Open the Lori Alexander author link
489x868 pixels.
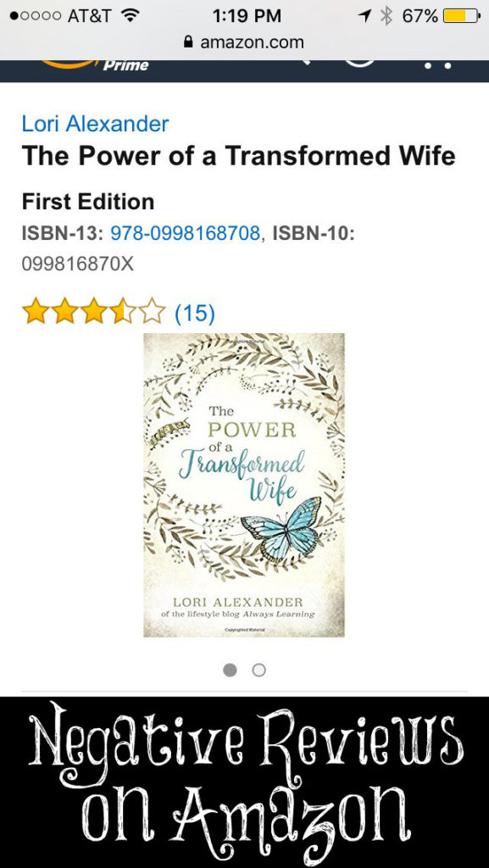point(95,124)
